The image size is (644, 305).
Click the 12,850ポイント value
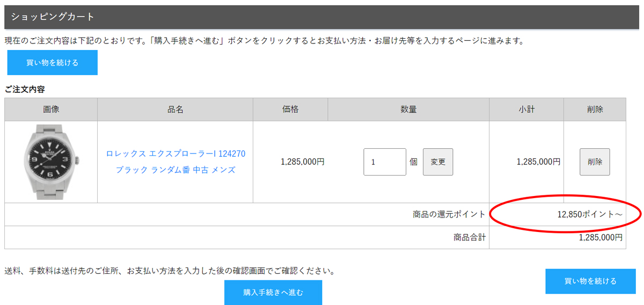(589, 214)
